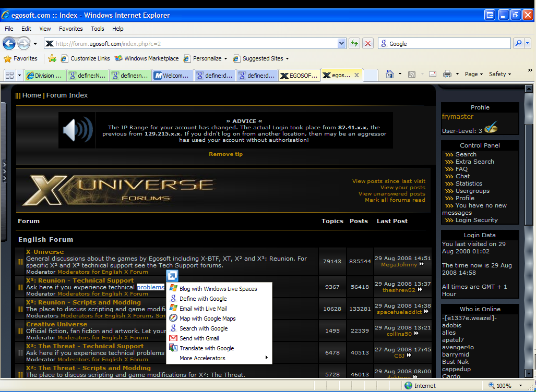Open the recent pages dropdown arrow
536x392 pixels.
click(x=35, y=44)
